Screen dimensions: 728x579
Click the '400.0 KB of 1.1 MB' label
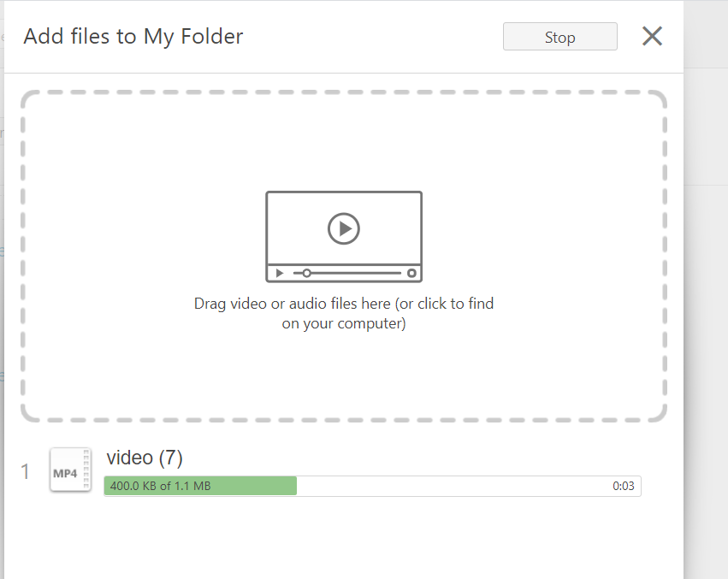(160, 486)
